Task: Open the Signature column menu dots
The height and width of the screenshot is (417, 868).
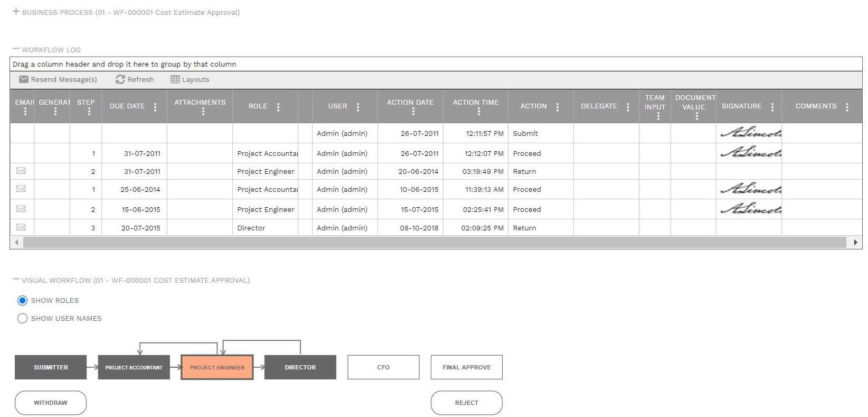Action: click(x=772, y=107)
